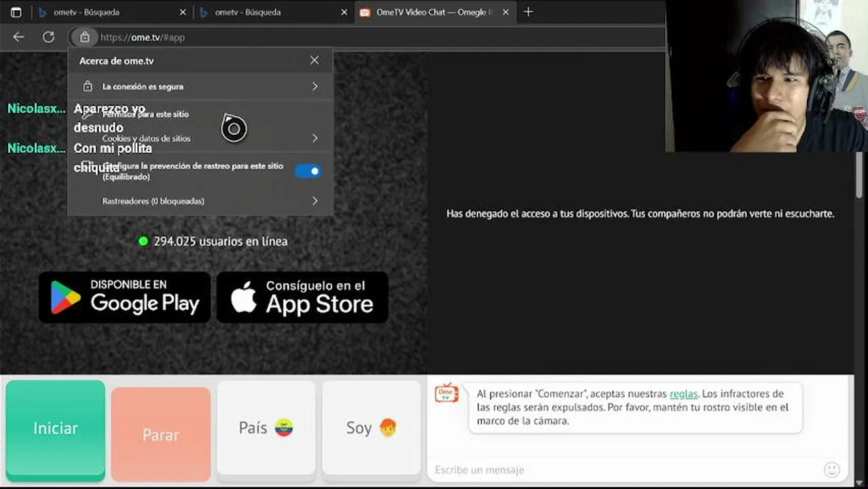Close the OmeTV Video Chat tab

505,12
